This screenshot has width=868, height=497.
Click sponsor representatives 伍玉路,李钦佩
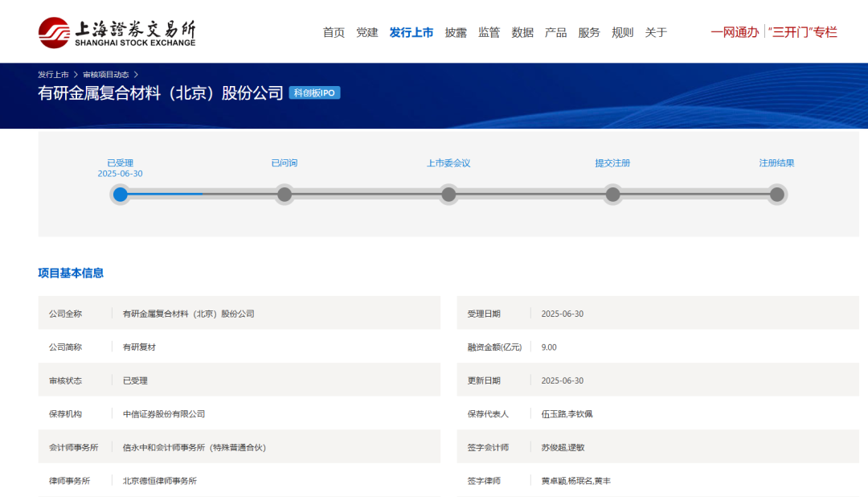click(567, 414)
